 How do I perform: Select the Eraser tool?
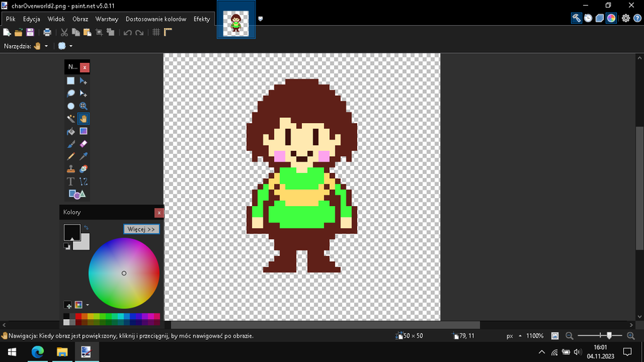point(84,144)
